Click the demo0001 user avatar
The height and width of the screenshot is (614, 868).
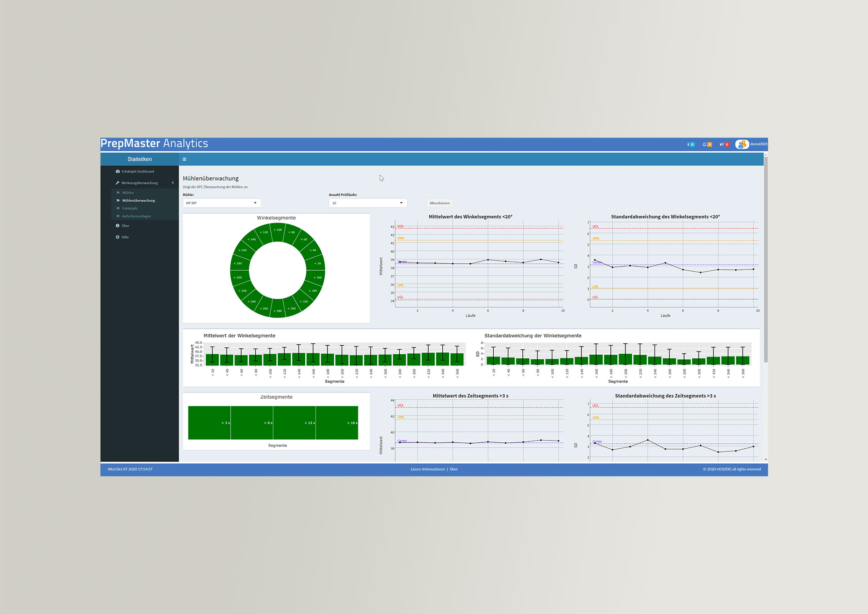click(x=742, y=144)
